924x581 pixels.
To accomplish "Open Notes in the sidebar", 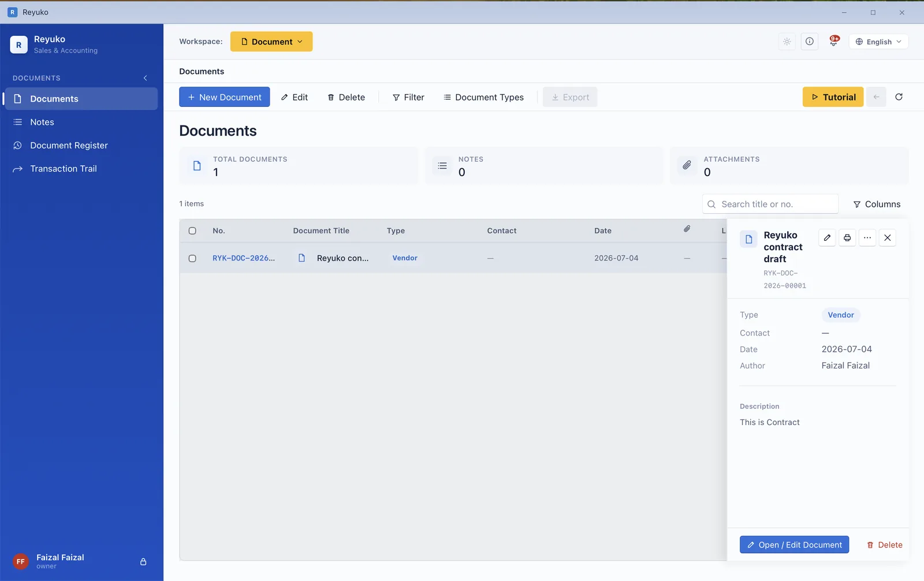I will 81,122.
